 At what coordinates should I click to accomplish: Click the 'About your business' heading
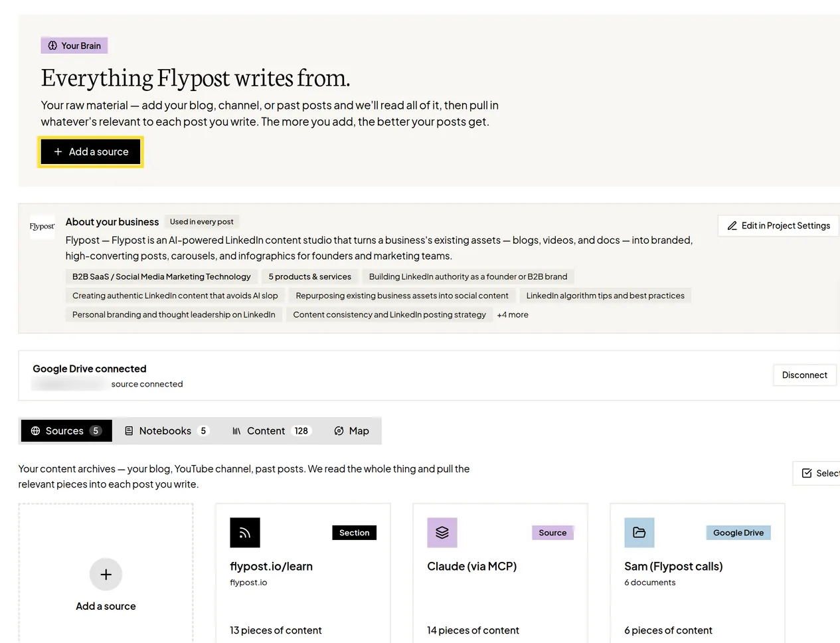[x=112, y=222]
